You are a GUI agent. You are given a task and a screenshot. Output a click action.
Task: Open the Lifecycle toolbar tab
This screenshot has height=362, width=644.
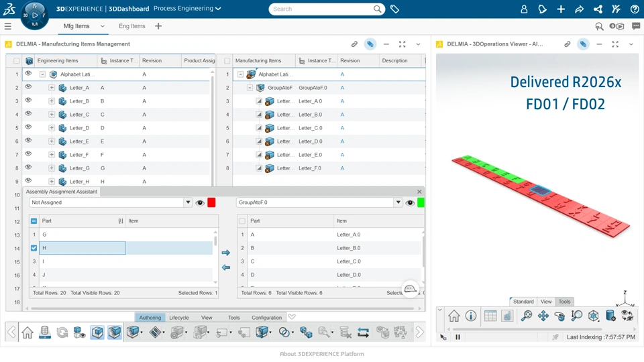179,318
